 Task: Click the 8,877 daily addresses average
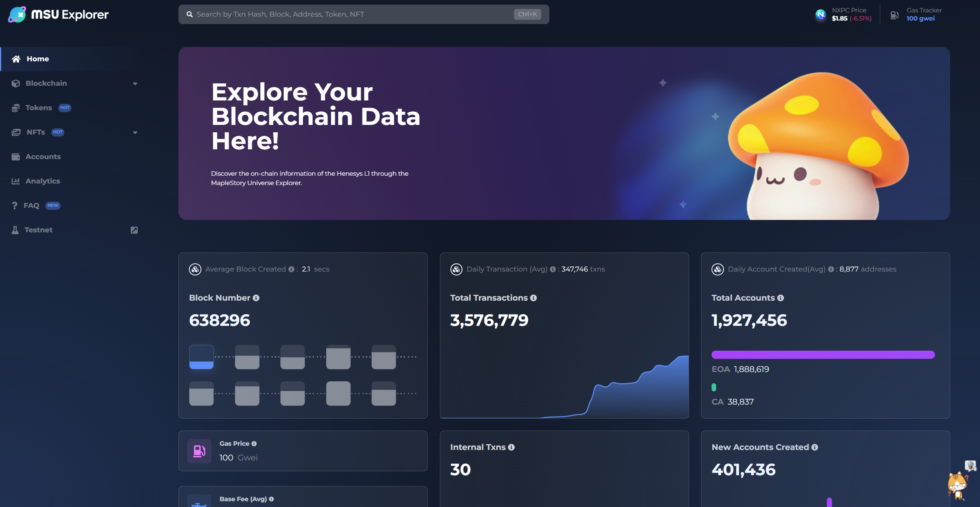pos(849,269)
